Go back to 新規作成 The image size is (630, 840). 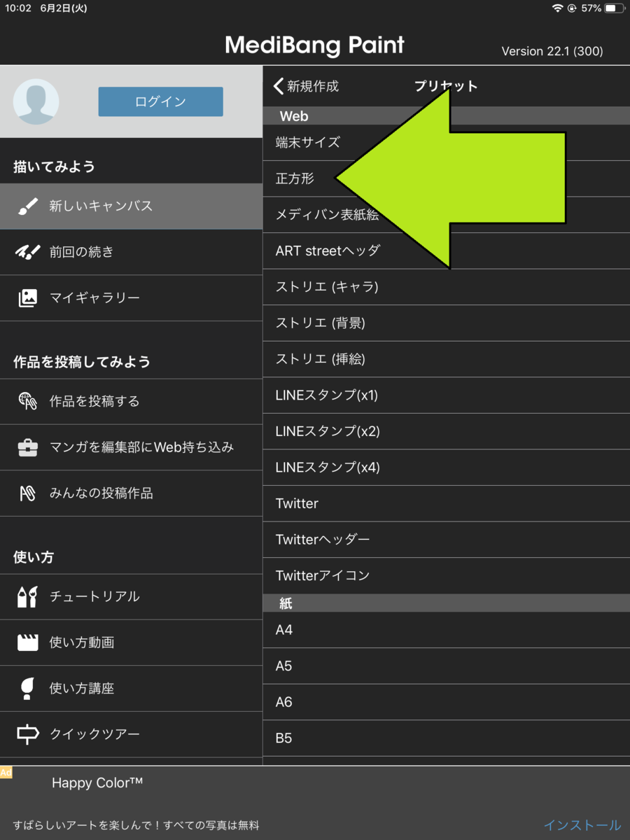[306, 86]
